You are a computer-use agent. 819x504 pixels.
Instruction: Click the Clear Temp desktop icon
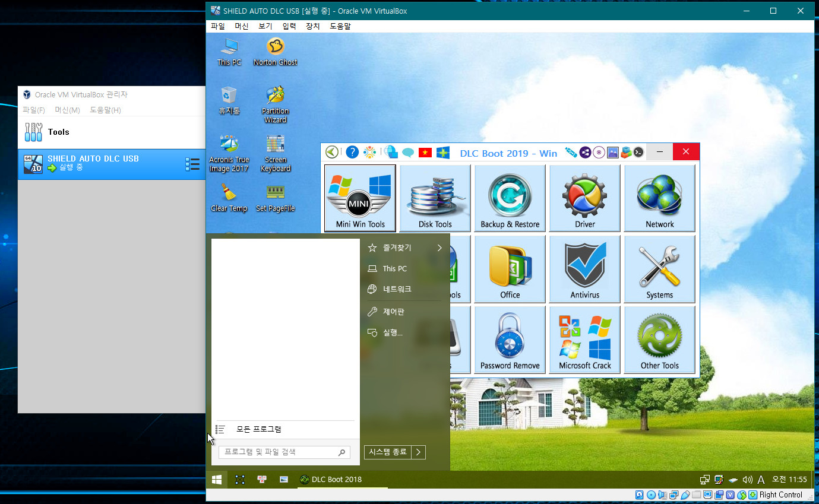(x=229, y=198)
